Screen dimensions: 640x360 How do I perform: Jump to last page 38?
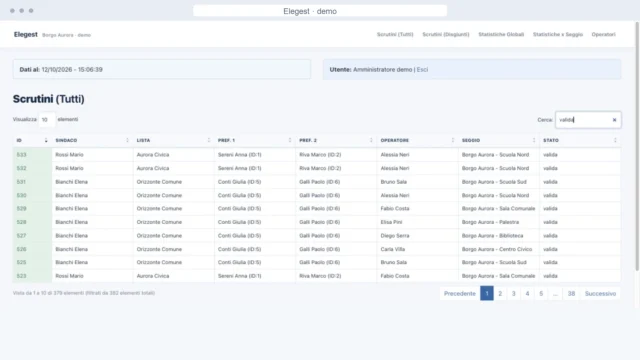tap(571, 293)
